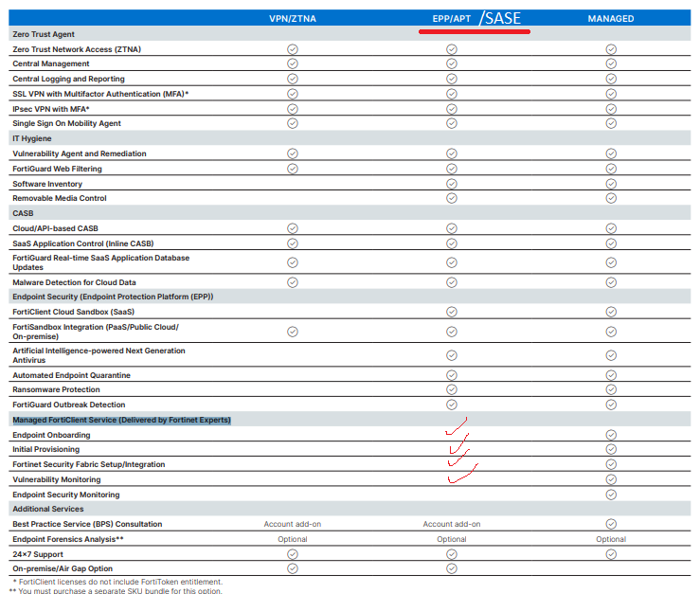Click the 'Software Inventory' row label
700x594 pixels.
(47, 184)
